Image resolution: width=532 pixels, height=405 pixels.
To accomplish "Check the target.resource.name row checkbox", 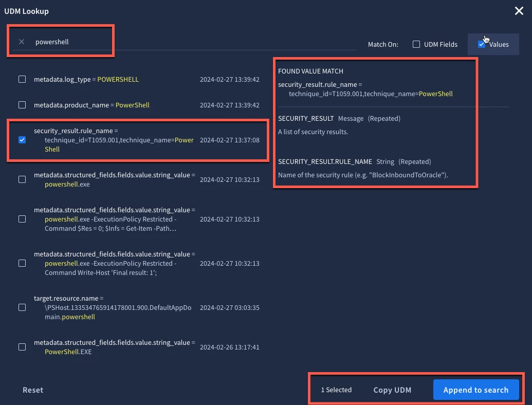I will point(22,307).
